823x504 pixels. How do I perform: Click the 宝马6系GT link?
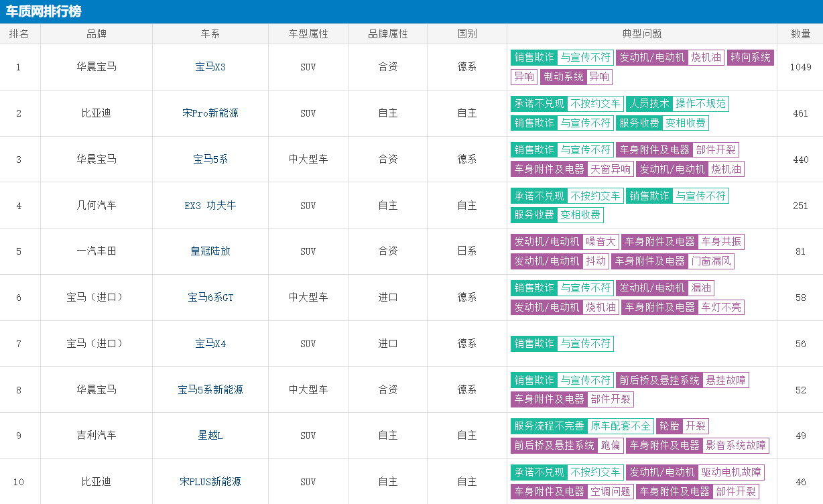(x=210, y=298)
